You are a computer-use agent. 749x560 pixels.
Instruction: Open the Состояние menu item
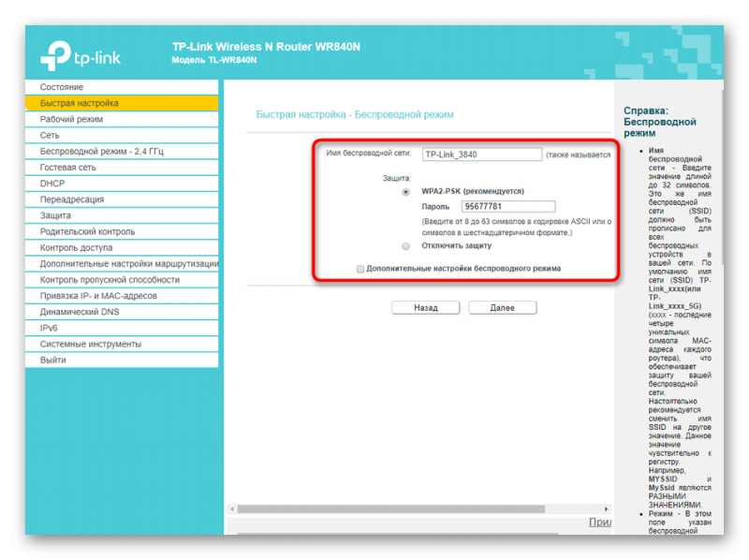(122, 87)
